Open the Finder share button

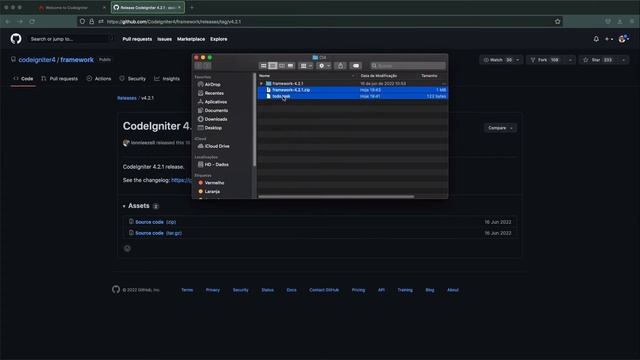coord(340,66)
